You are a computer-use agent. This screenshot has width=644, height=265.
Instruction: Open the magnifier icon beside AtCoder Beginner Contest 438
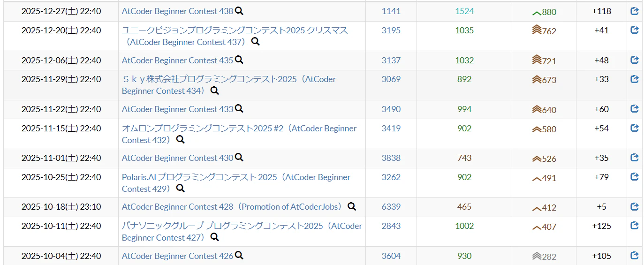coord(239,11)
